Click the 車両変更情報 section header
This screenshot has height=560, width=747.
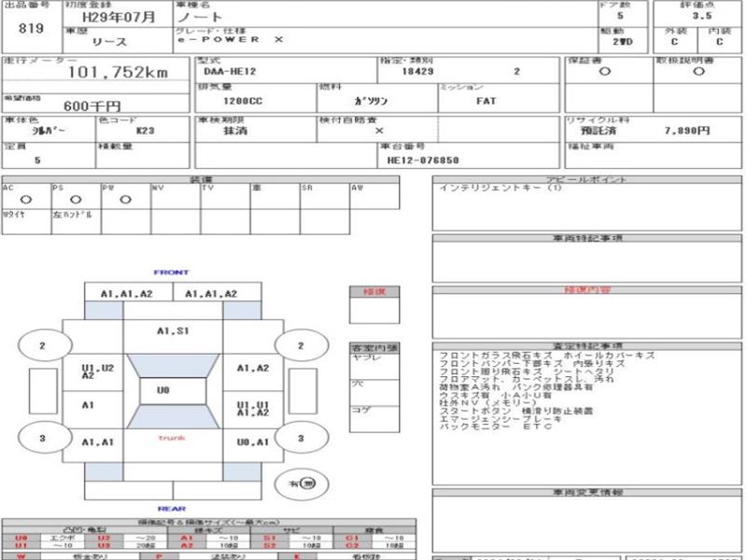tap(587, 493)
